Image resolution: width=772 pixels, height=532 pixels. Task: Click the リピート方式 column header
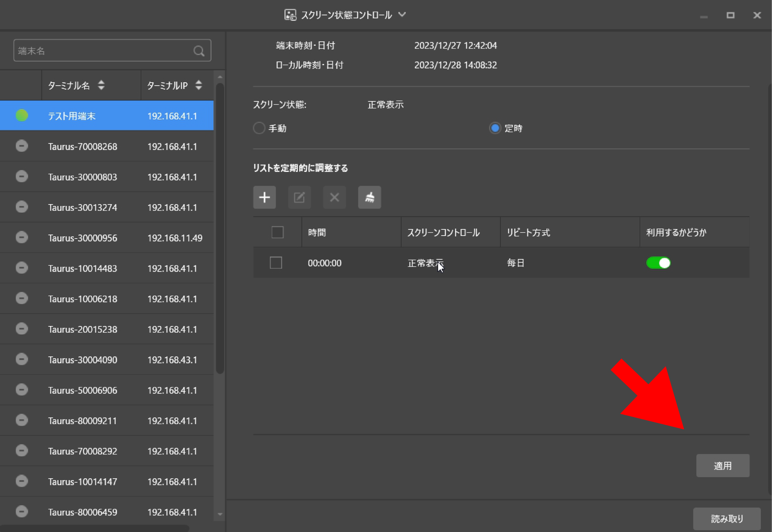pos(528,232)
